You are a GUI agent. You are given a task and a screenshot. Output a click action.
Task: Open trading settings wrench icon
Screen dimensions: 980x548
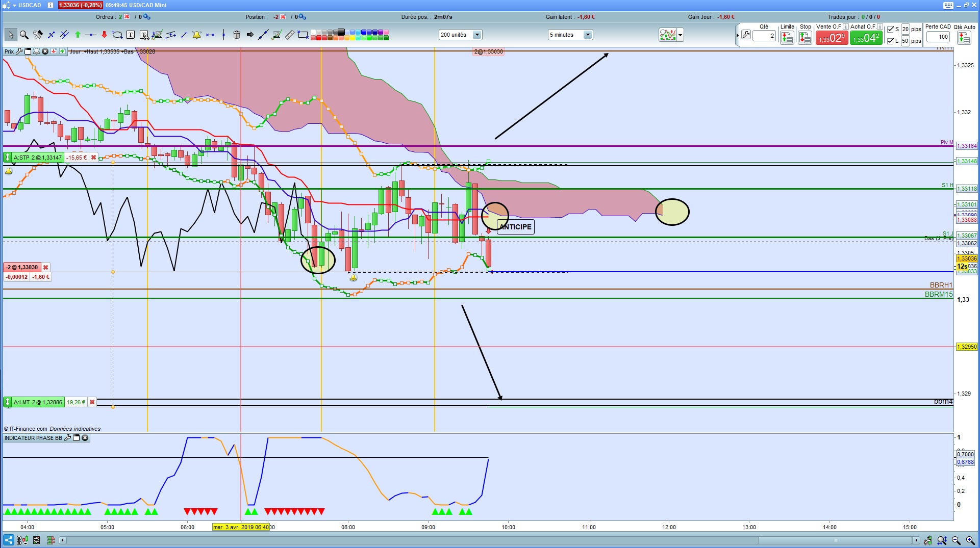coord(746,35)
